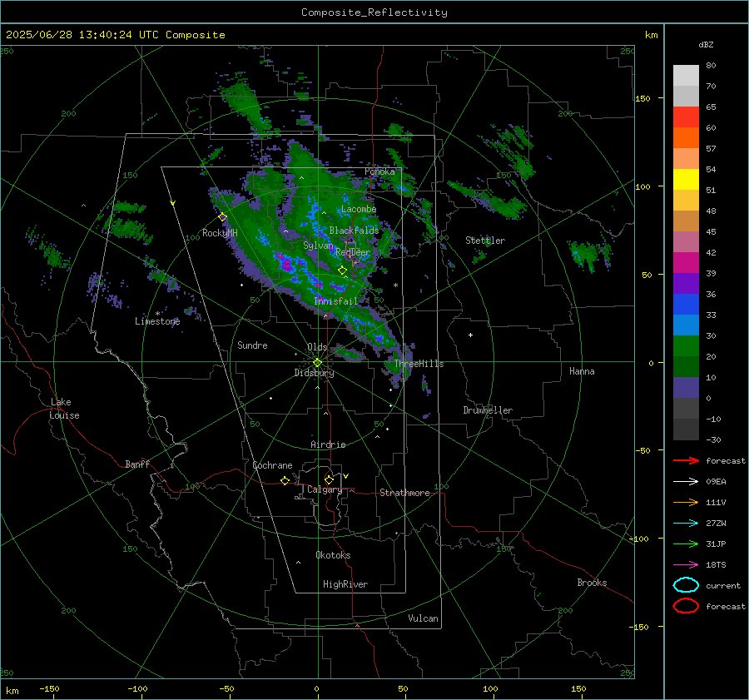
Task: Click the HighRiver label
Action: click(x=345, y=584)
